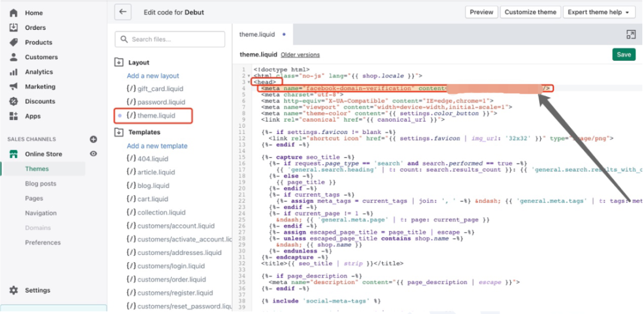Open Domains menu item
644x314 pixels.
click(38, 227)
